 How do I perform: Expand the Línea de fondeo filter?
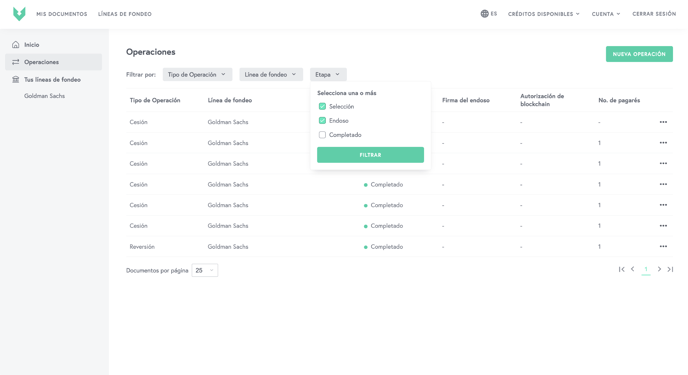(271, 75)
